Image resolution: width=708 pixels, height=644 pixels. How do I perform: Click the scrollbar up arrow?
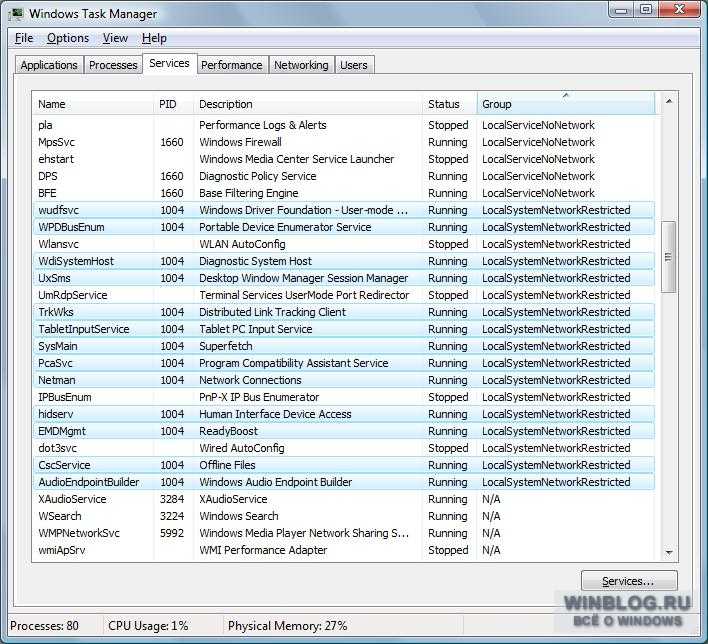669,101
